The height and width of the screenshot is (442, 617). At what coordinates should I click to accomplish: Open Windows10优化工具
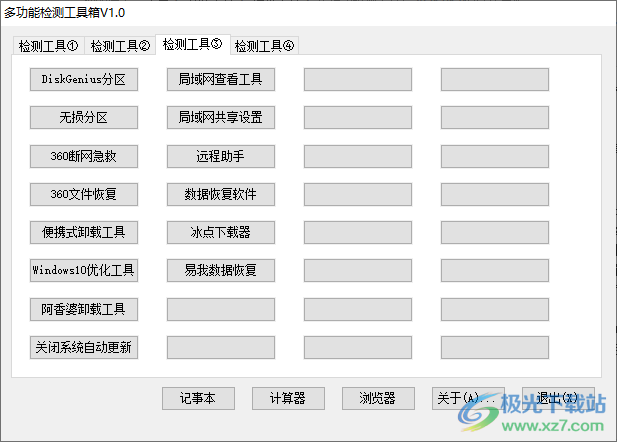(84, 270)
